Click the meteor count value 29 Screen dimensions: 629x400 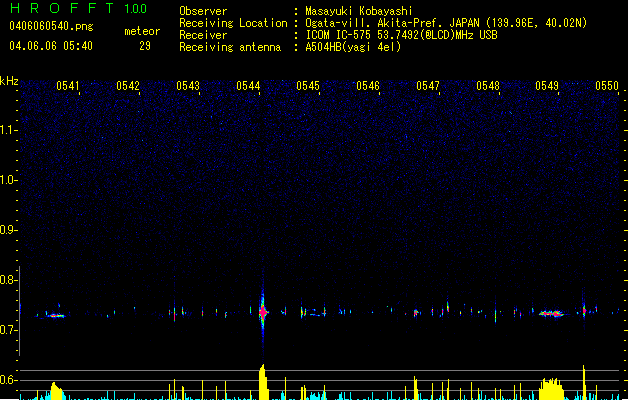click(x=145, y=46)
